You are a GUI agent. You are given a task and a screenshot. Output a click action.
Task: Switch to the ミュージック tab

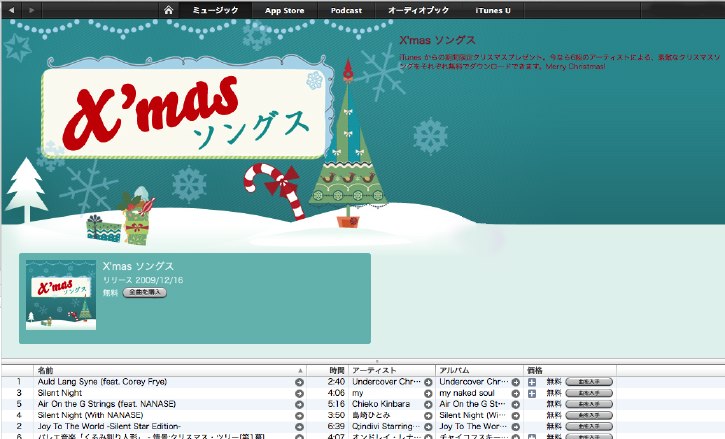[215, 10]
